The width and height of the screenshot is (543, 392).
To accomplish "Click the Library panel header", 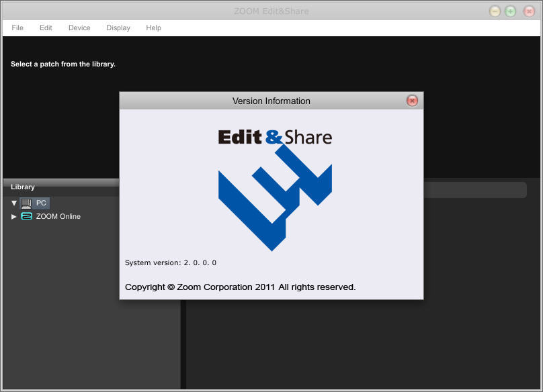I will (x=23, y=187).
